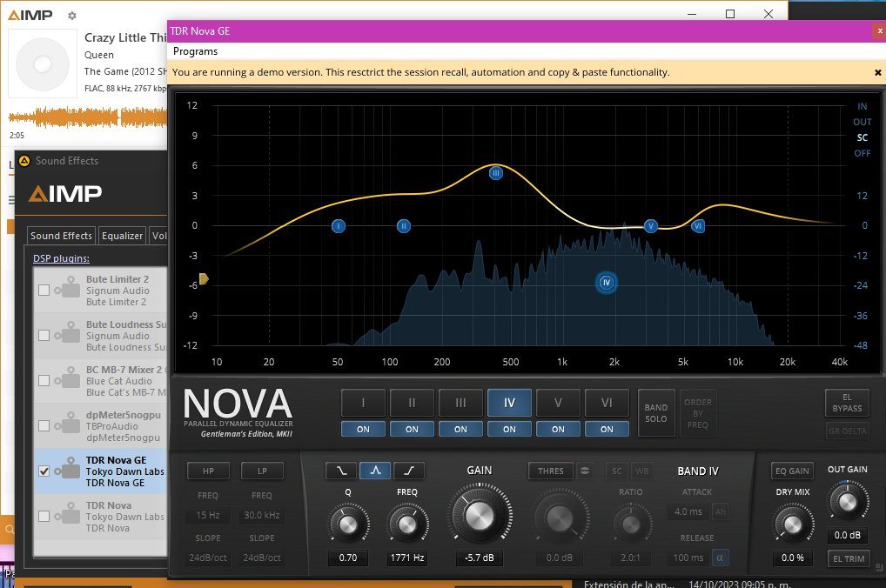Choose the low shelf filter shape icon
Image resolution: width=886 pixels, height=588 pixels.
[341, 471]
